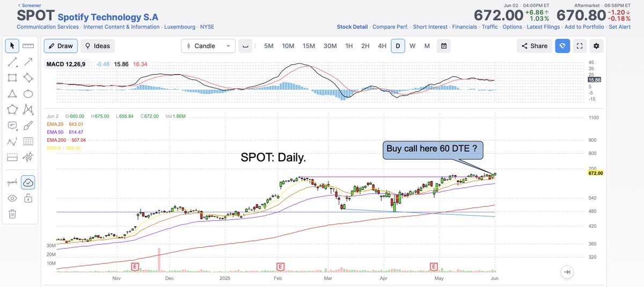Screen dimensions: 644x287
Task: Select the candlestick pattern tool
Action: (x=28, y=157)
